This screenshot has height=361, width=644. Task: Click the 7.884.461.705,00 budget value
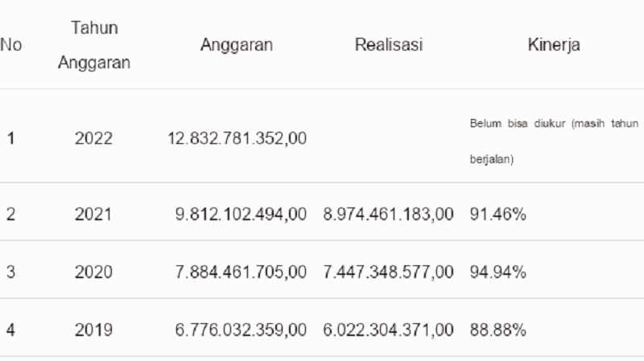(x=241, y=272)
